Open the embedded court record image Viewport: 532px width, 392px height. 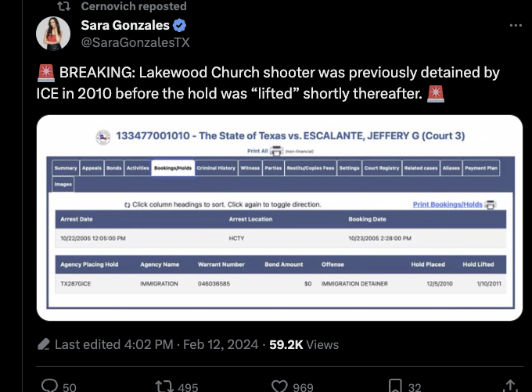279,218
